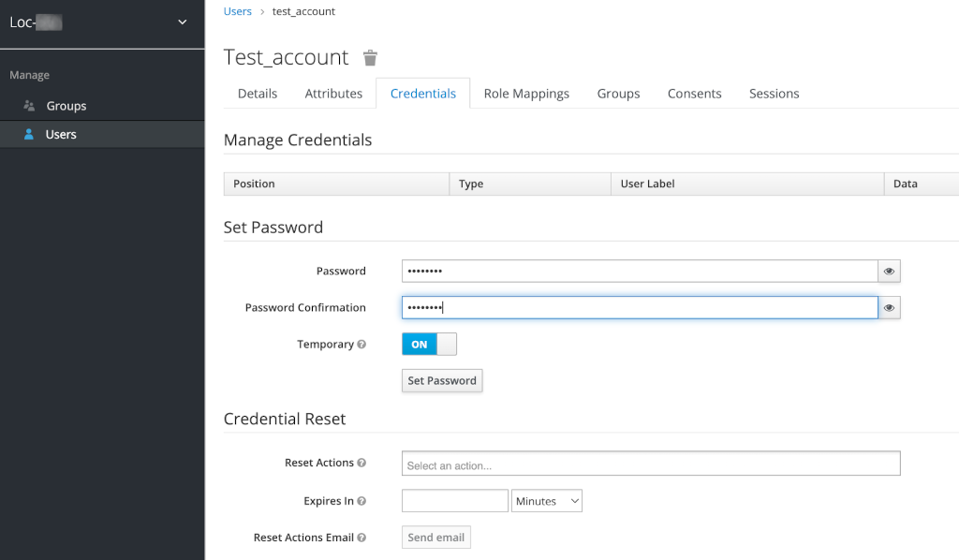Expand the realm selector dropdown chevron

(183, 22)
